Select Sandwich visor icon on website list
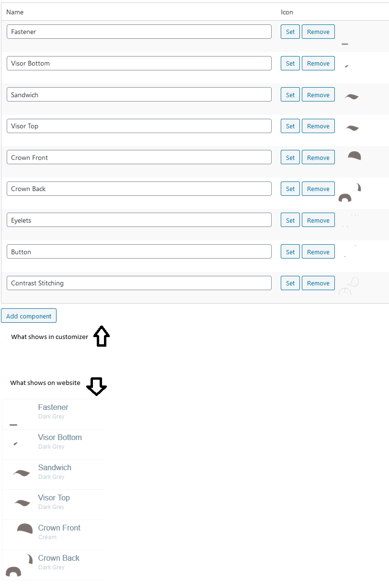 click(x=22, y=473)
